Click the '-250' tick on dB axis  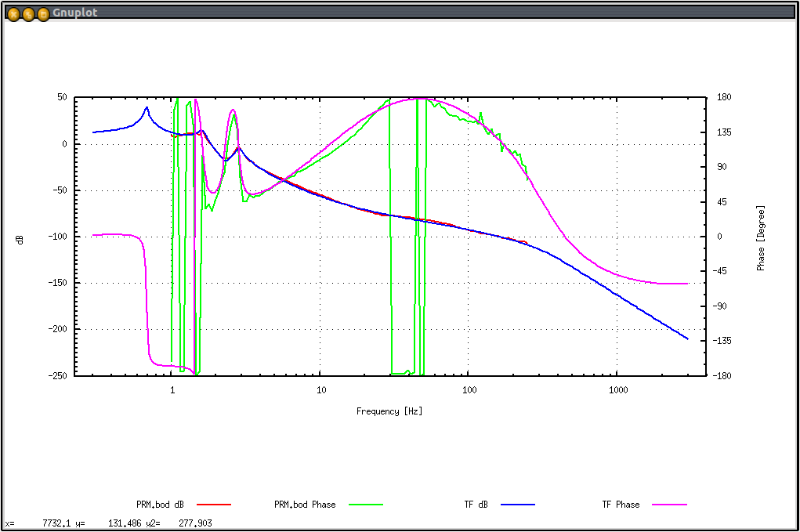pyautogui.click(x=58, y=375)
